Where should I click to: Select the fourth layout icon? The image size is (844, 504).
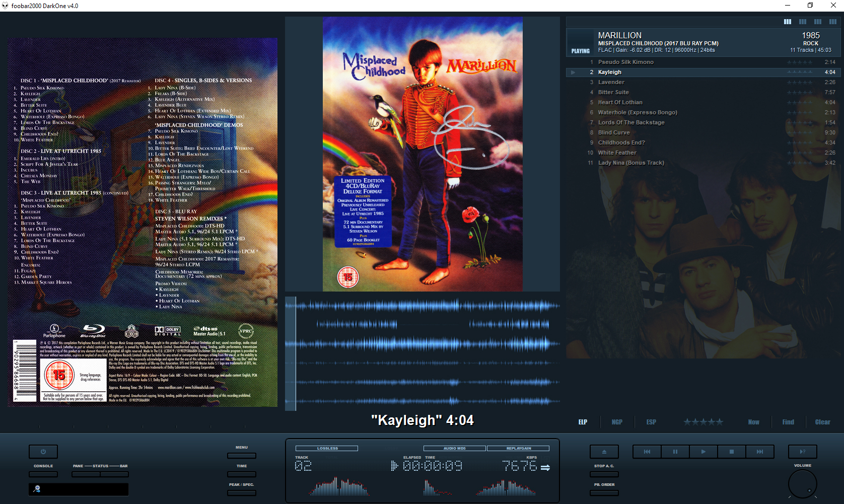[x=833, y=22]
